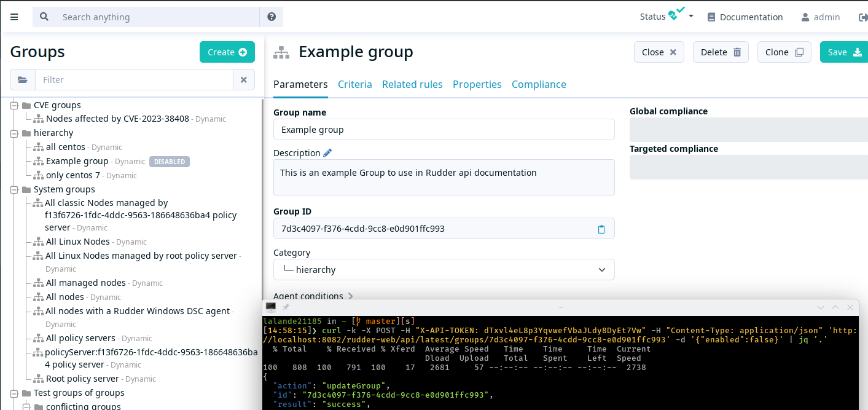Select the policyServer:f13f6726 policy server group
The height and width of the screenshot is (410, 868).
(x=151, y=358)
